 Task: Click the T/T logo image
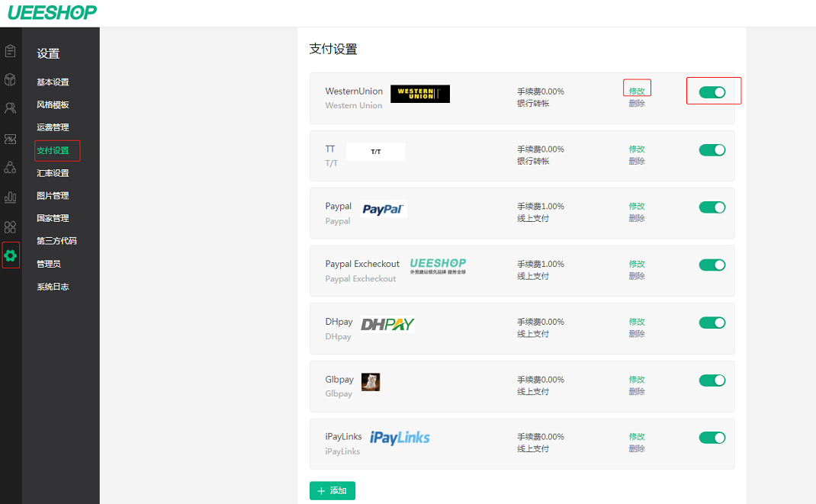(x=376, y=152)
